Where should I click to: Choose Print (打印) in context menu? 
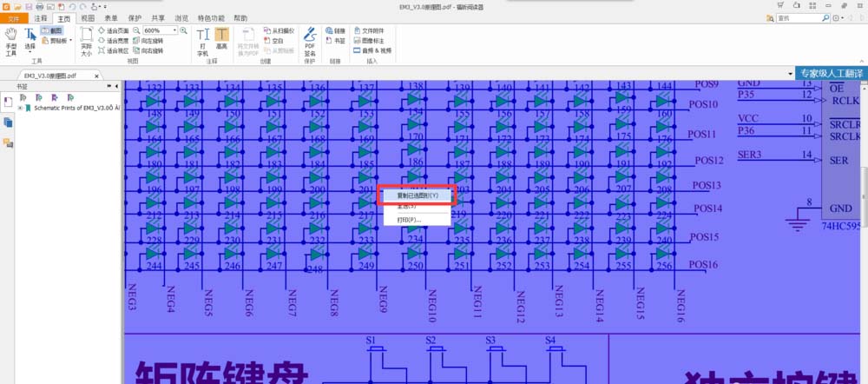409,220
